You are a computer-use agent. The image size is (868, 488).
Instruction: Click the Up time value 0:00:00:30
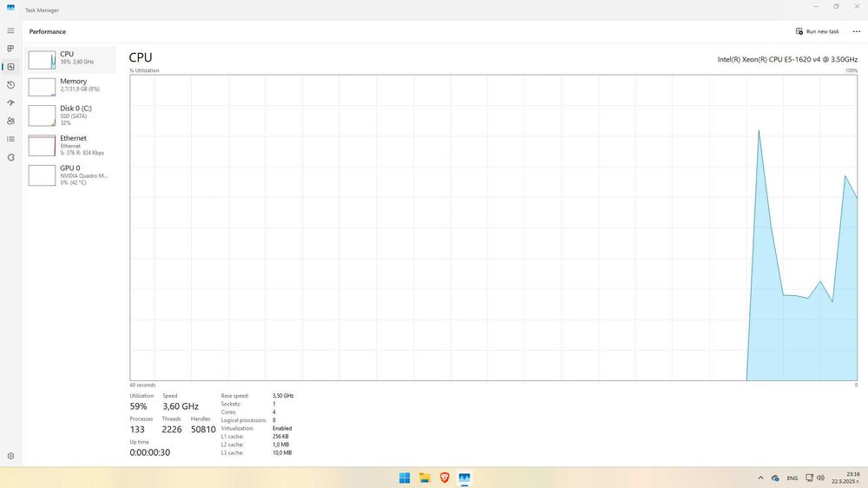tap(150, 452)
